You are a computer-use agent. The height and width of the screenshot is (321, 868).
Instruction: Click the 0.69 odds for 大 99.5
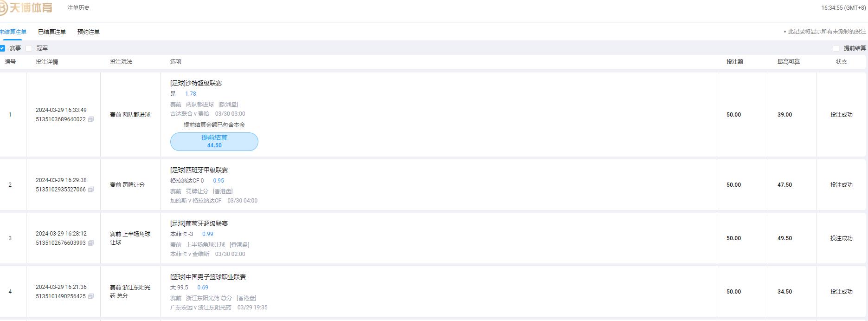pyautogui.click(x=203, y=288)
